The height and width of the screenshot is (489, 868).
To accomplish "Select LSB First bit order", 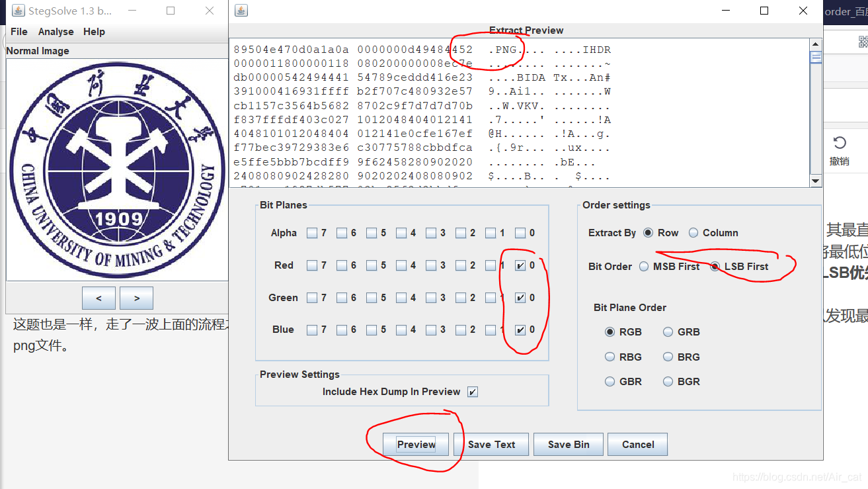I will pos(715,267).
